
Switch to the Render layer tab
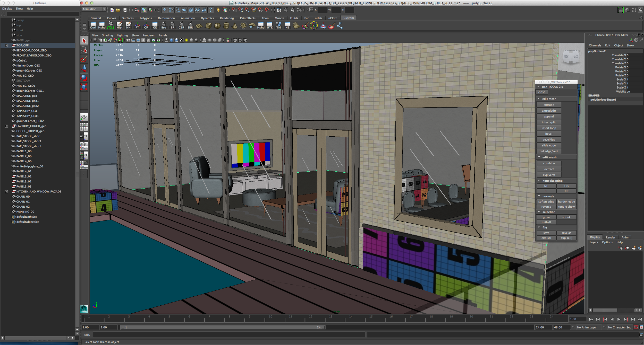point(611,237)
